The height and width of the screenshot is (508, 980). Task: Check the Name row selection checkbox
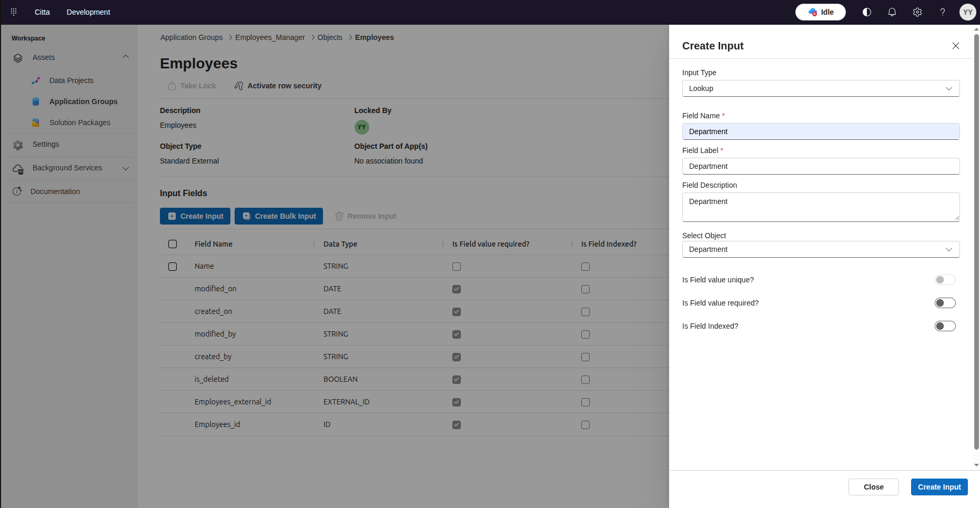click(x=173, y=267)
